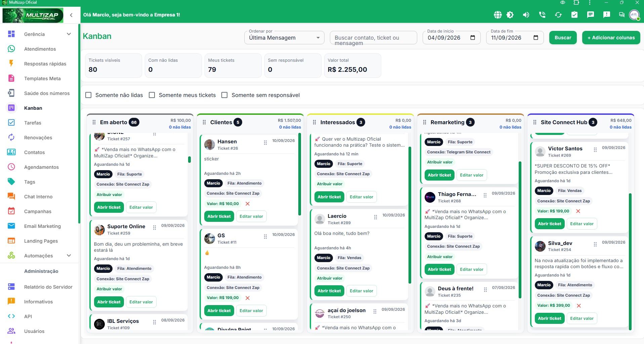The image size is (644, 344).
Task: Expand the Automações menu section
Action: click(69, 255)
